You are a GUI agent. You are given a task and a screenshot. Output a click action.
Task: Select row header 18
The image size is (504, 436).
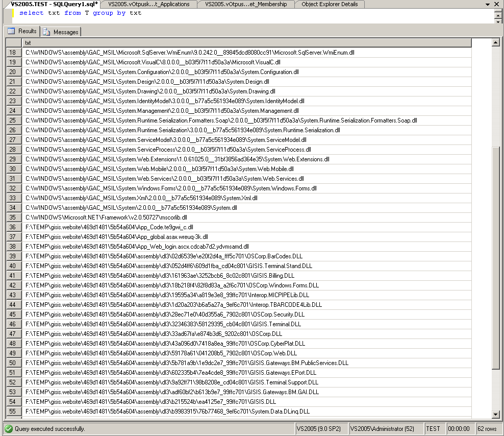pyautogui.click(x=14, y=53)
